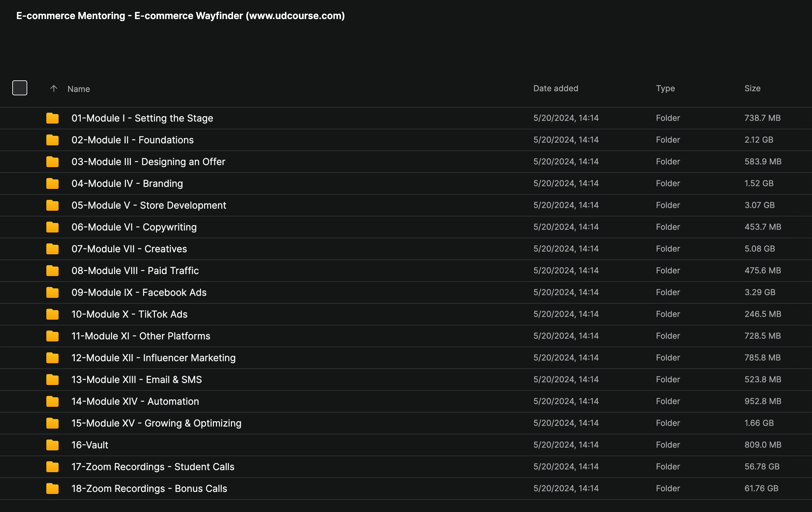Click the folder icon for Module VII Creatives

coord(52,249)
